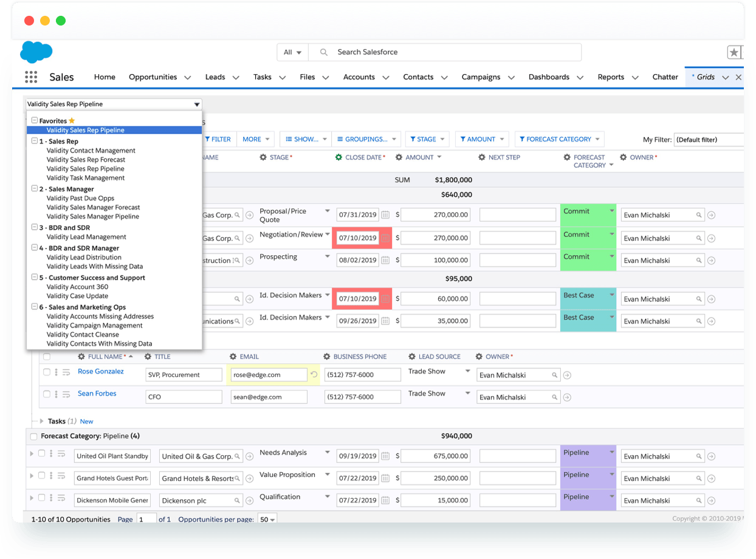Click the gear icon on AMOUNT column header
This screenshot has height=559, width=756.
pos(399,157)
